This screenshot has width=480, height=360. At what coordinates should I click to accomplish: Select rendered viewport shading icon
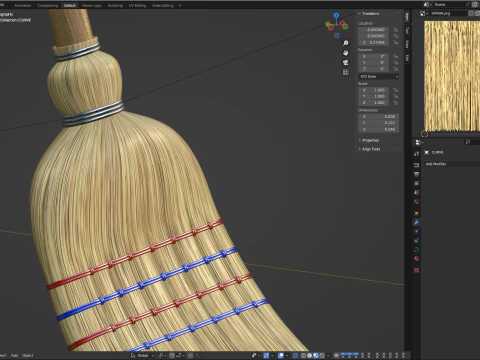(322, 355)
